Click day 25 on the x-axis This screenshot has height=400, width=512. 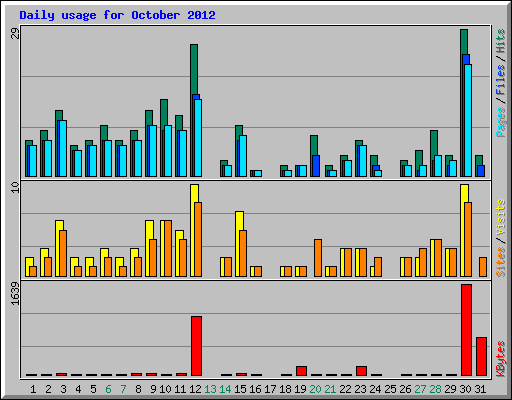tap(390, 389)
